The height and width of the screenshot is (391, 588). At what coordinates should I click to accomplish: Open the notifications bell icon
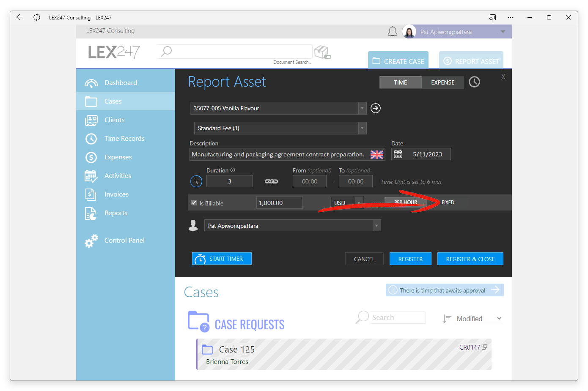click(x=393, y=32)
